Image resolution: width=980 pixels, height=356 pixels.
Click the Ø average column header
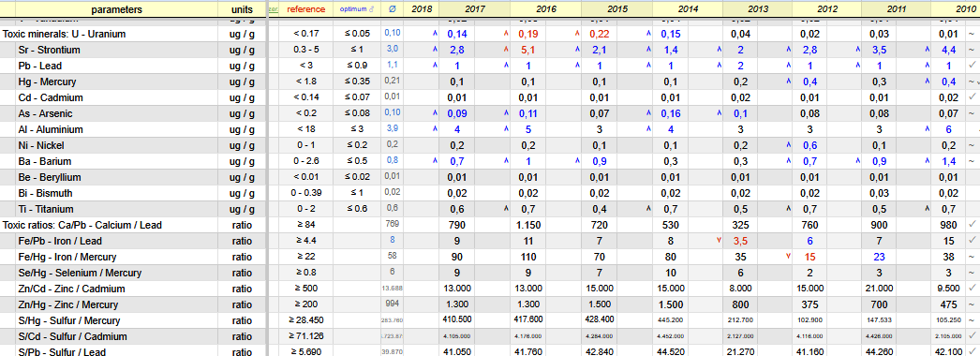[x=392, y=9]
